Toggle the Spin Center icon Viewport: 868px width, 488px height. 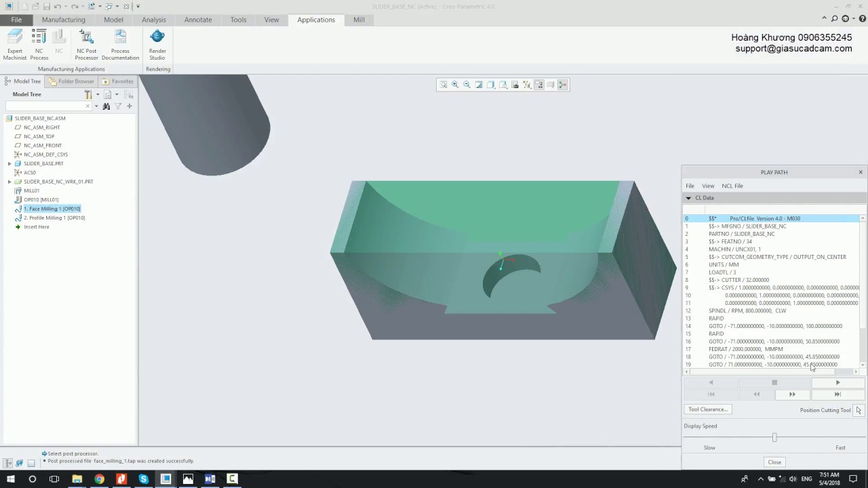pos(563,85)
